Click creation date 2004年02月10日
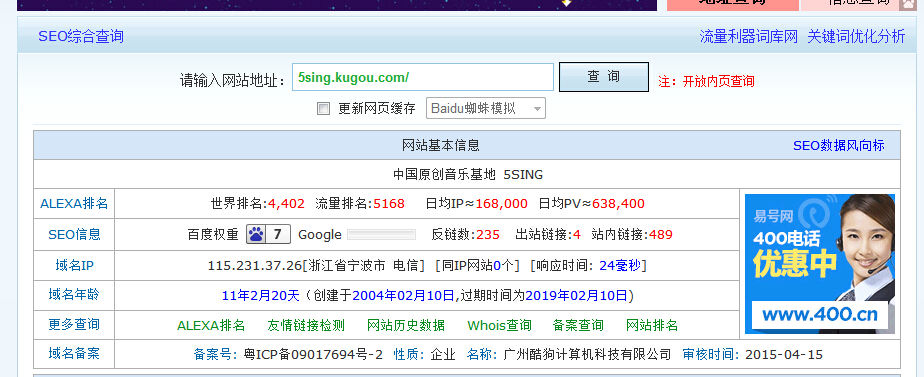Image resolution: width=924 pixels, height=377 pixels. click(x=404, y=295)
